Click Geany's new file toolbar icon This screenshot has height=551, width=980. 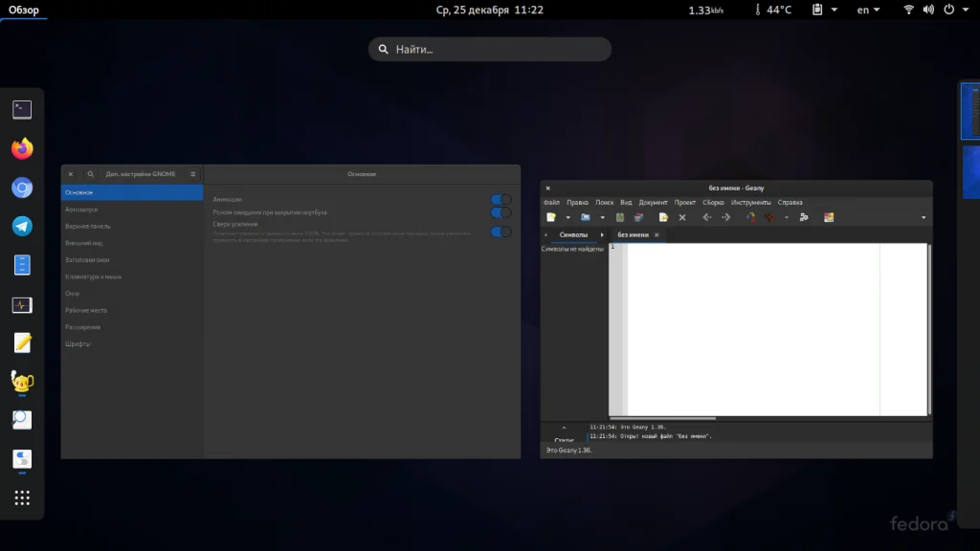(x=551, y=217)
